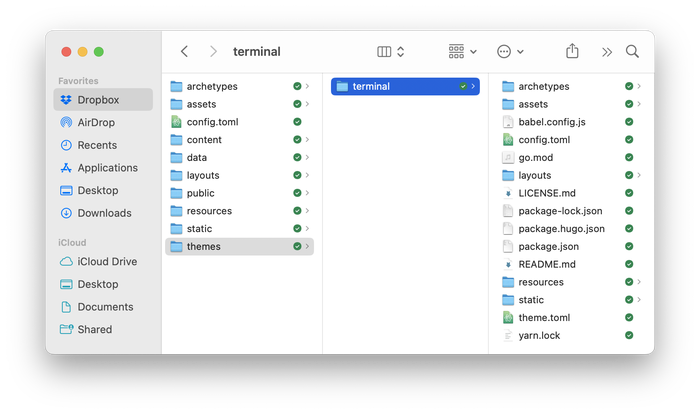Expand the data folder chevron
The height and width of the screenshot is (414, 700).
(307, 158)
